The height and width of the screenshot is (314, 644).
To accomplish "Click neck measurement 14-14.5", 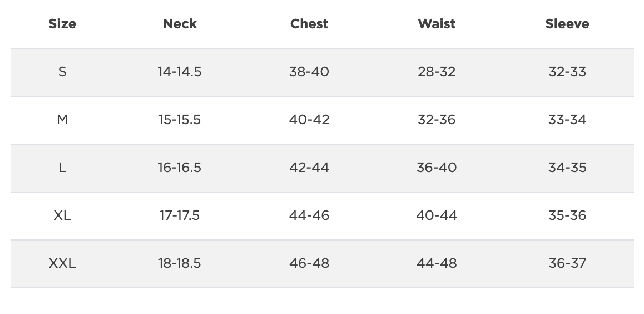I will 180,72.
